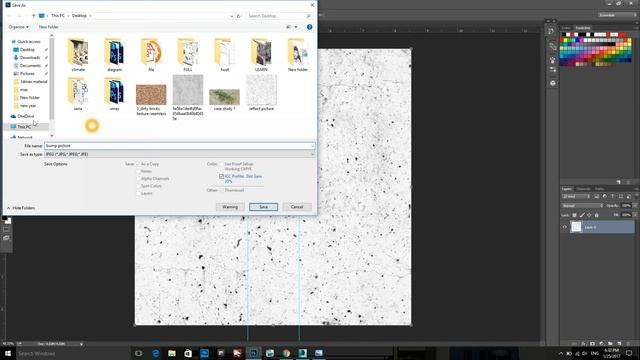Open the diagram folder
The width and height of the screenshot is (640, 360).
pos(114,55)
